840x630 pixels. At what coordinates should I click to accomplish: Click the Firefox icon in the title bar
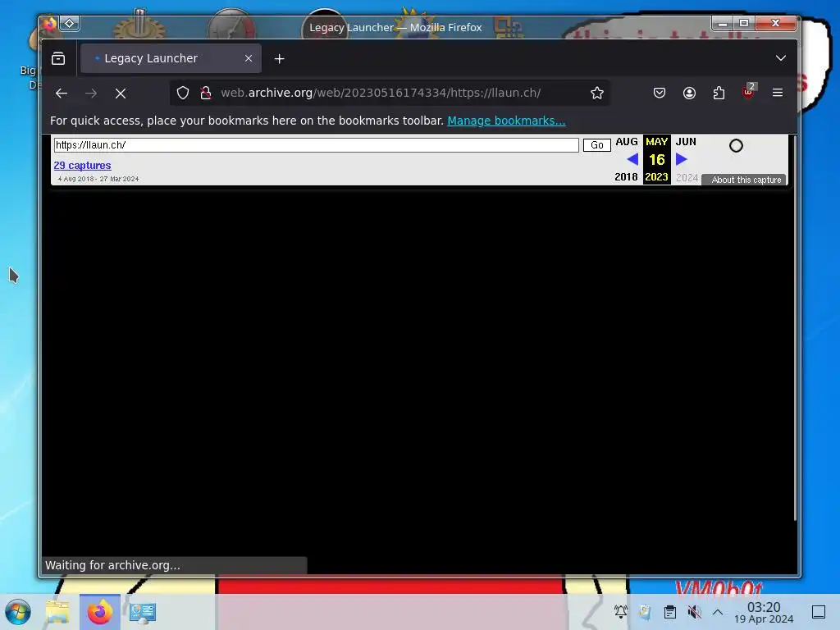[x=50, y=24]
